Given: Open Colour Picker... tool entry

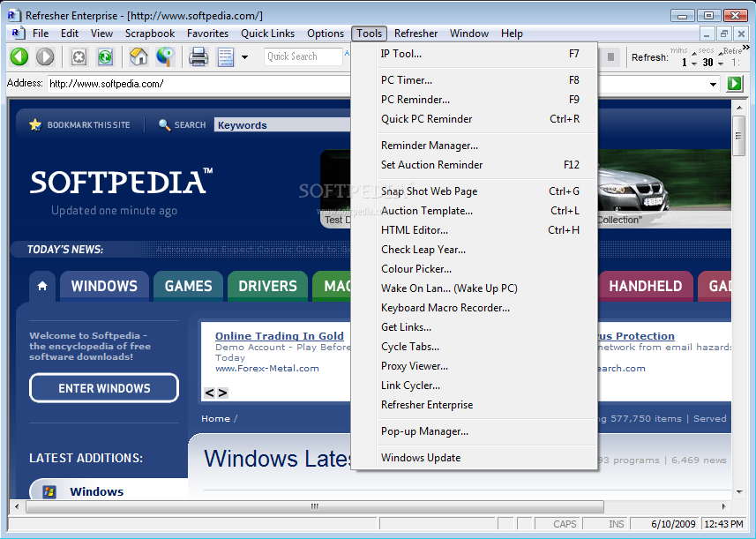Looking at the screenshot, I should [x=475, y=268].
